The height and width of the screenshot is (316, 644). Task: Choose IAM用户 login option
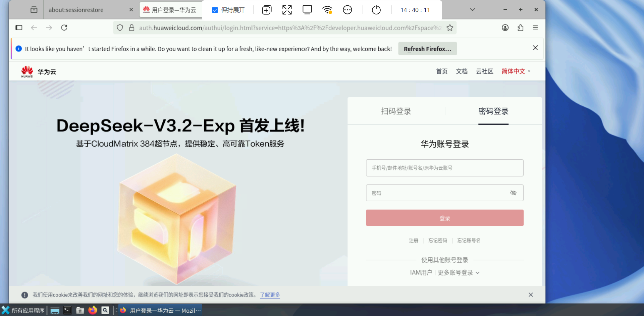[x=421, y=273]
